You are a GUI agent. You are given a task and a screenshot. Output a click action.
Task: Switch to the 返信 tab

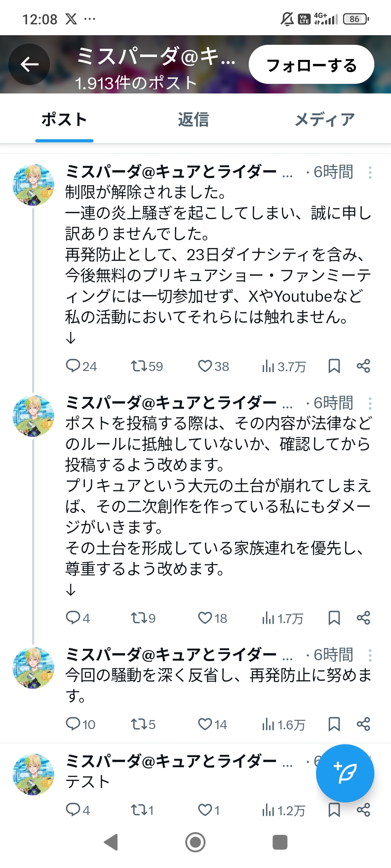(194, 120)
